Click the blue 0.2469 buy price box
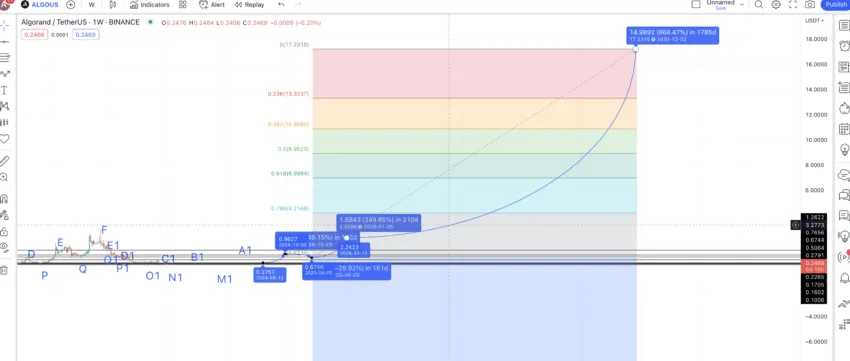 click(x=86, y=35)
